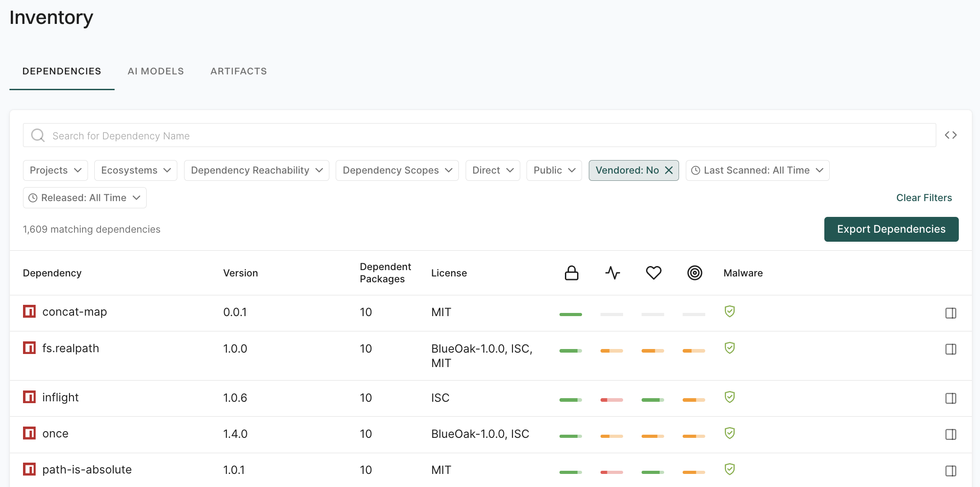Click the activity pulse column icon
Image resolution: width=980 pixels, height=487 pixels.
(612, 273)
